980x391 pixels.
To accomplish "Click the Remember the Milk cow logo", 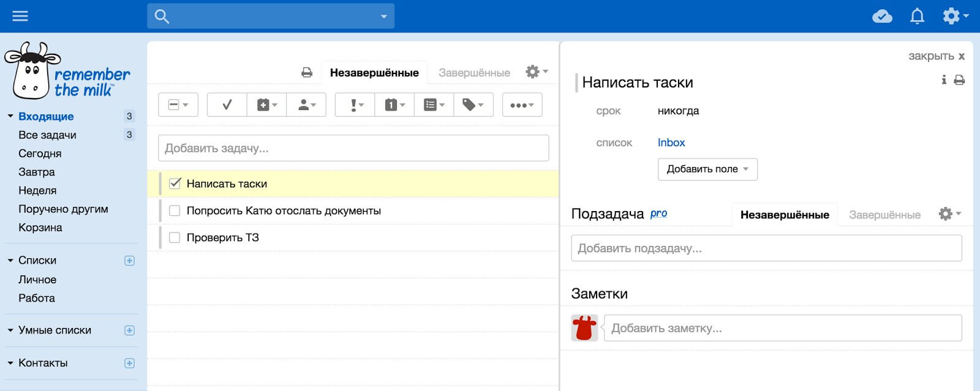I will pos(67,71).
